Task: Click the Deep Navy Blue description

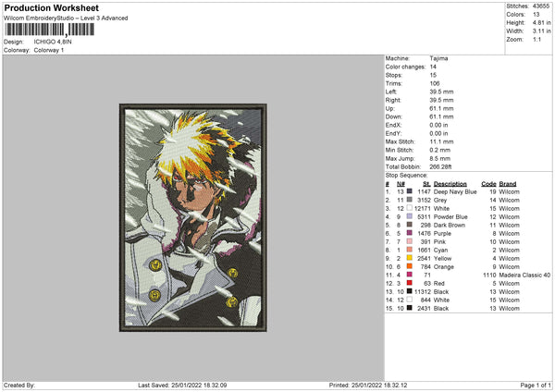Action: (x=455, y=191)
